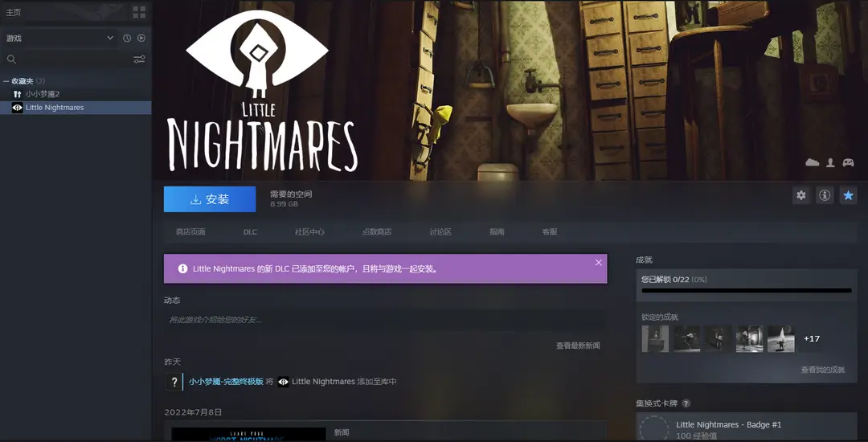The width and height of the screenshot is (868, 442).
Task: Click the third locked achievement thumbnail
Action: point(718,338)
